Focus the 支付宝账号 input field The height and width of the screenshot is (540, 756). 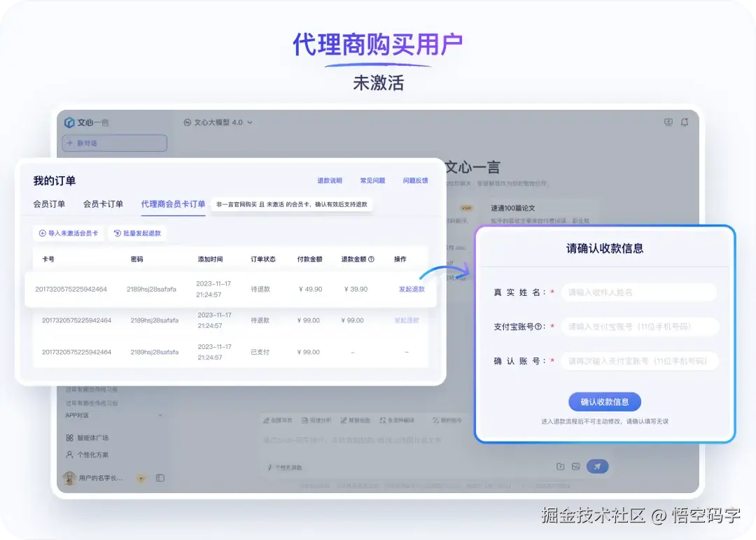click(639, 327)
